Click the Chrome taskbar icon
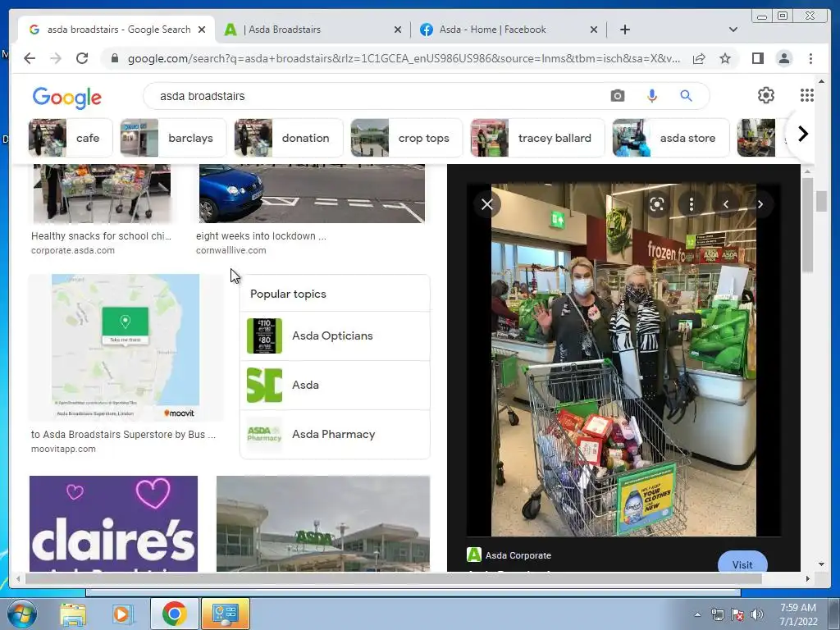This screenshot has width=840, height=630. tap(174, 614)
